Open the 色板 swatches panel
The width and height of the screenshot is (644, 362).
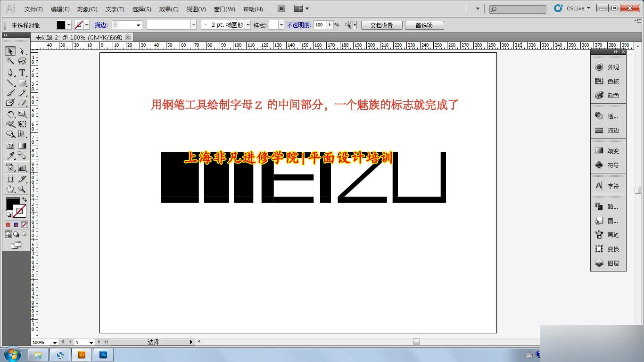pyautogui.click(x=608, y=82)
